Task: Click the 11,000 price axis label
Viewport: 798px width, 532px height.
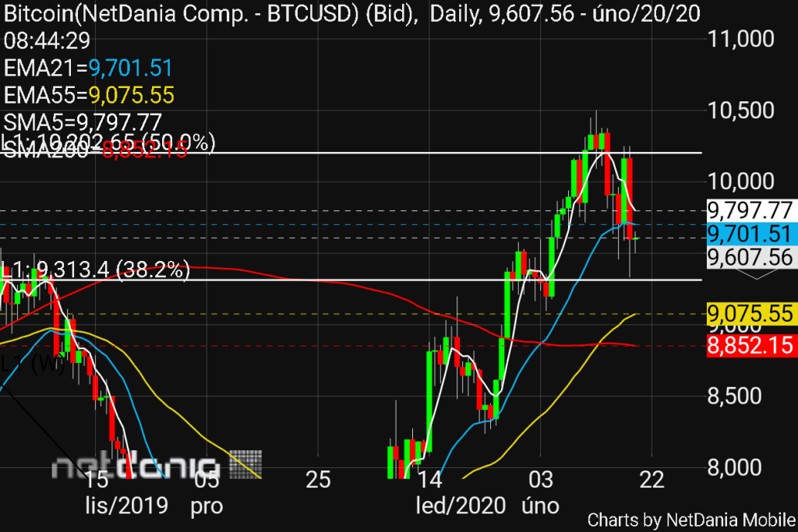Action: pos(741,39)
